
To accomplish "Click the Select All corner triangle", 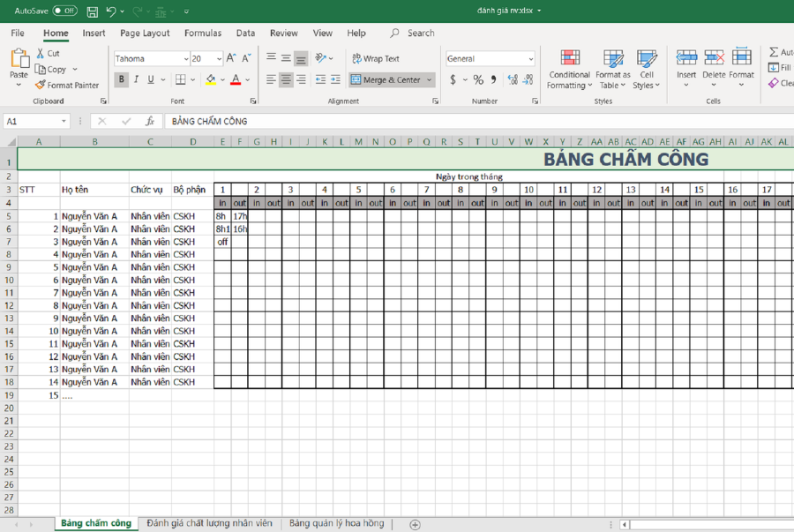I will click(x=11, y=142).
